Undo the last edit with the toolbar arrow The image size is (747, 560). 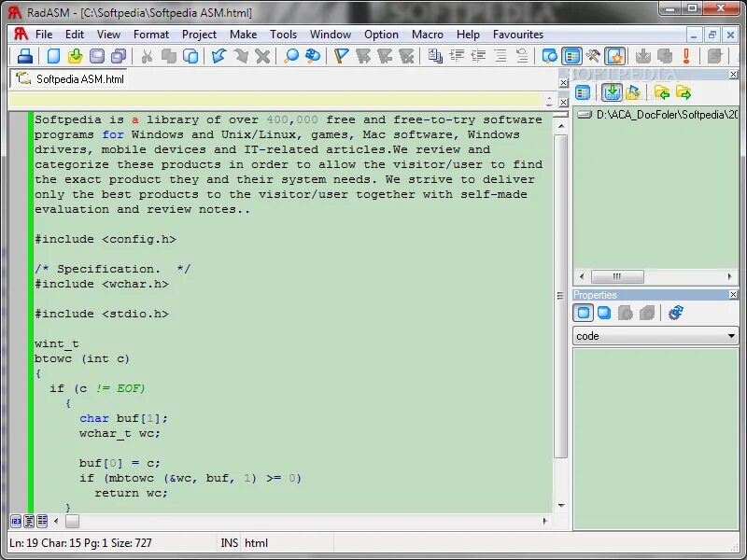click(x=218, y=56)
